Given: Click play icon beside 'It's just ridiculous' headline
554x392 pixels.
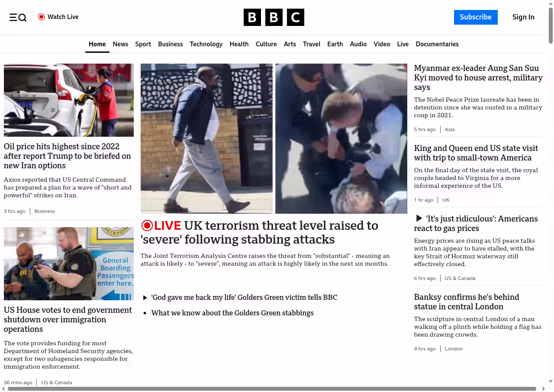Looking at the screenshot, I should tap(419, 218).
